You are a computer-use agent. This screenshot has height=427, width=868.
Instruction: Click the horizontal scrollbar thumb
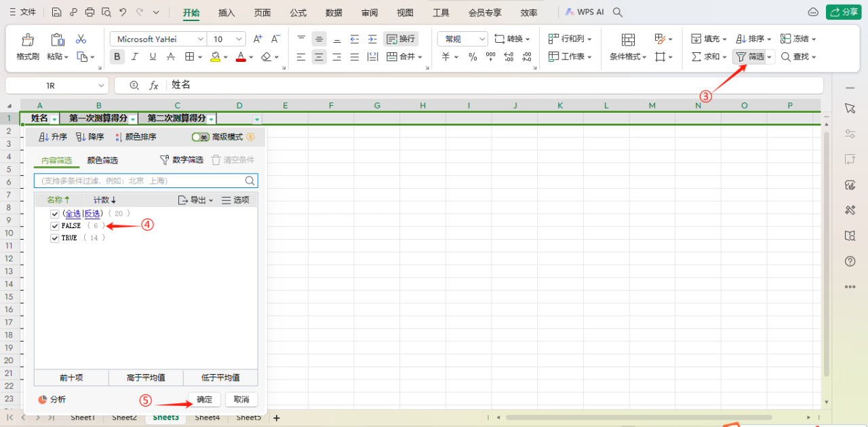coord(638,417)
